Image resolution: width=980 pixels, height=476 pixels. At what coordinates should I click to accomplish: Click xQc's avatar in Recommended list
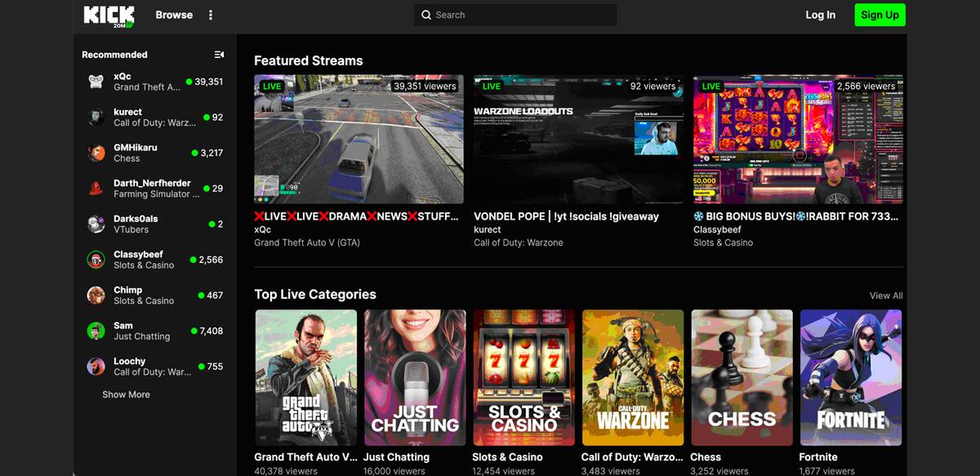(x=96, y=82)
